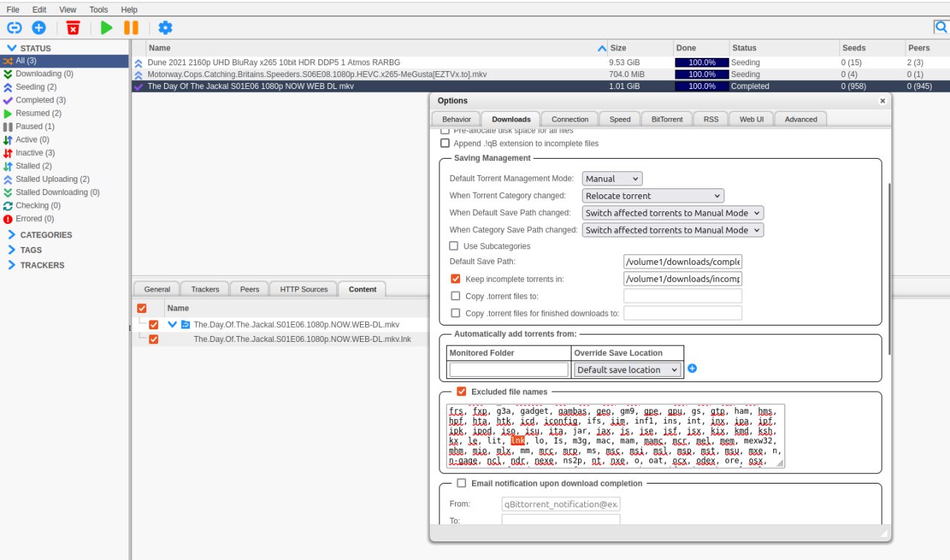The image size is (950, 560).
Task: Close the Options dialog
Action: 882,101
